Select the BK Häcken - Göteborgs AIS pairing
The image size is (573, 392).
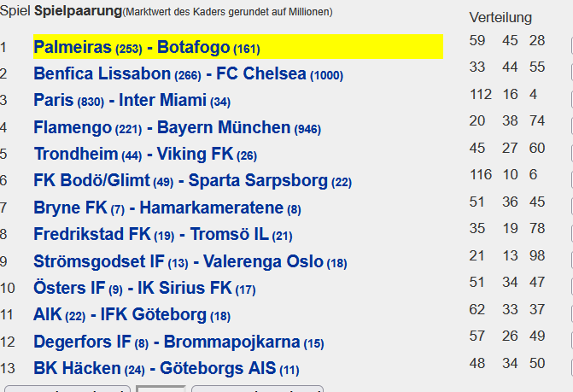click(x=167, y=368)
